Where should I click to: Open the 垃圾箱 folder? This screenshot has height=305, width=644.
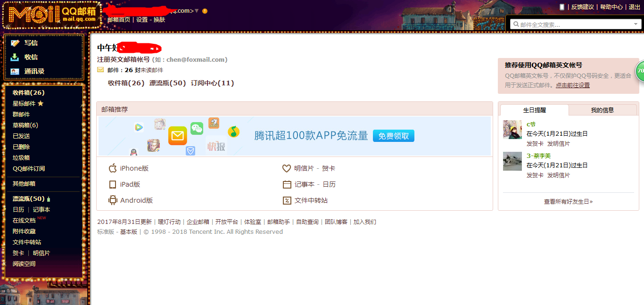click(x=21, y=157)
